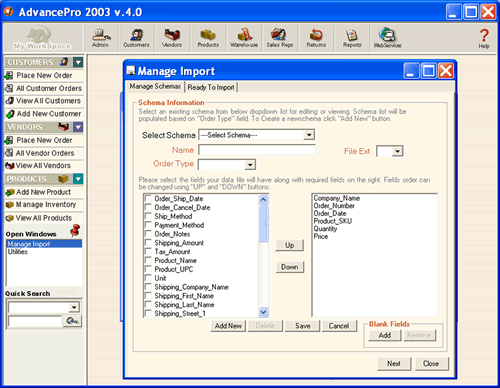Check the Product_Name field checkbox
The width and height of the screenshot is (500, 388).
coord(148,260)
